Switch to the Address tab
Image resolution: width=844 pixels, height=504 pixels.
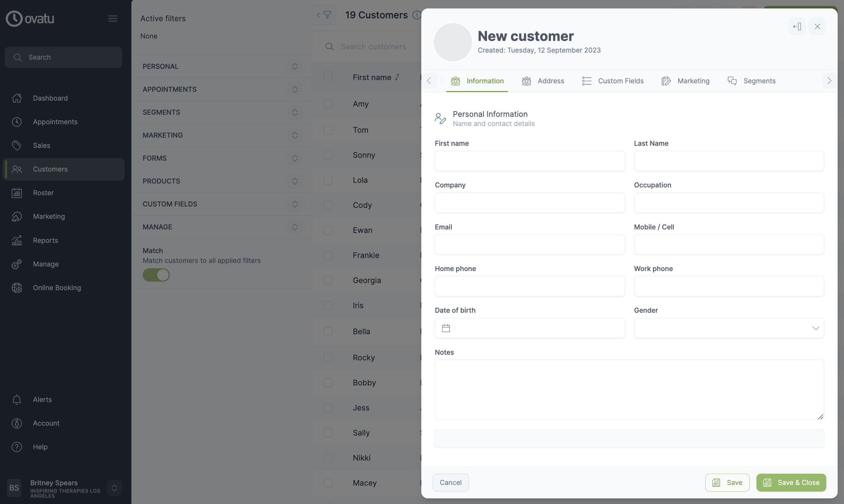(551, 81)
